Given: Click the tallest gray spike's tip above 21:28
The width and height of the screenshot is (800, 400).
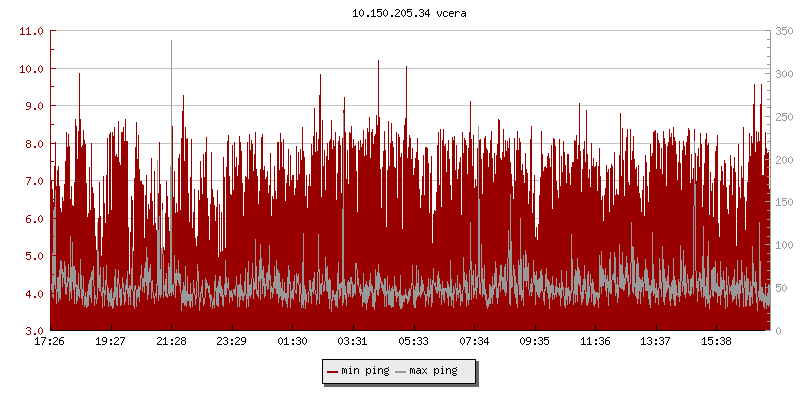Looking at the screenshot, I should pyautogui.click(x=171, y=41).
